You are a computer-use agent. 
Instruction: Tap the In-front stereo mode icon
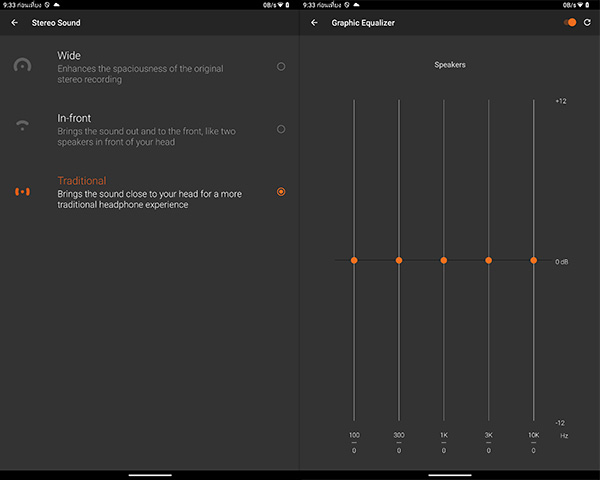click(x=22, y=126)
